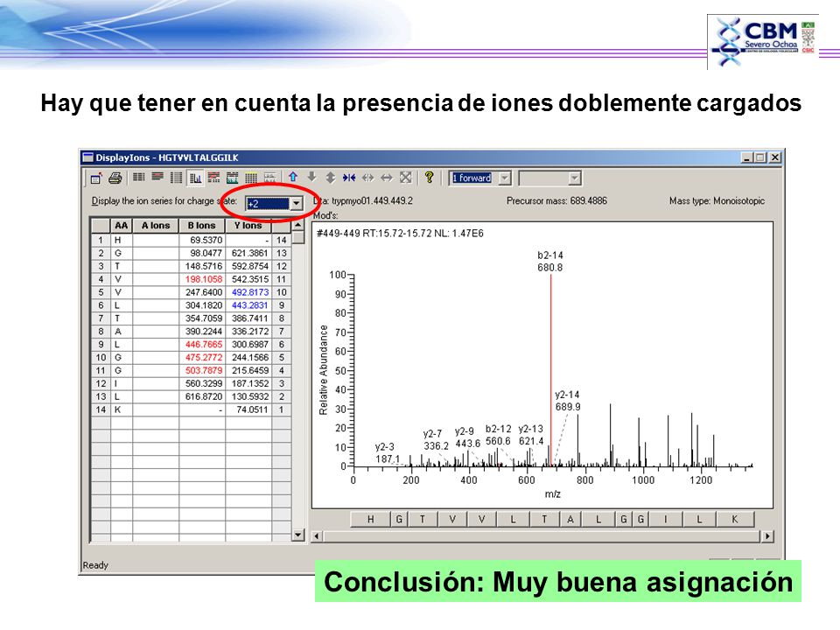Click the blue up arrow toolbar icon
Screen dimensions: 840x630
[293, 178]
